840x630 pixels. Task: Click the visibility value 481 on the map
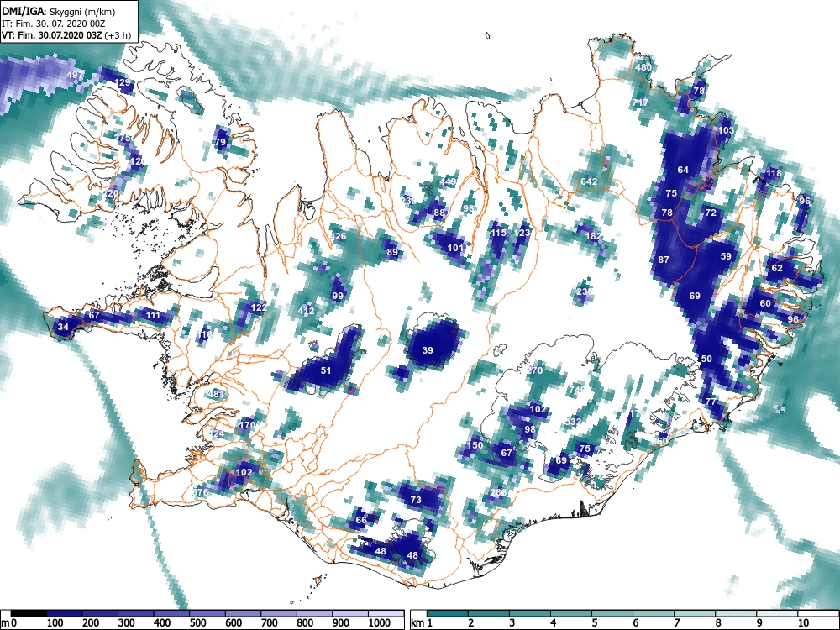click(x=215, y=394)
